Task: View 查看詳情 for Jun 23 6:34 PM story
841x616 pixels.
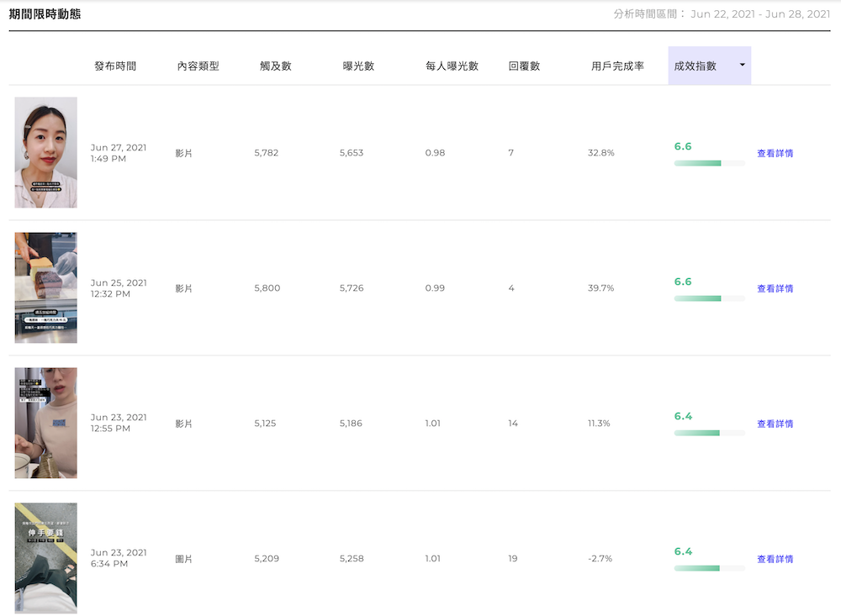Action: click(775, 559)
